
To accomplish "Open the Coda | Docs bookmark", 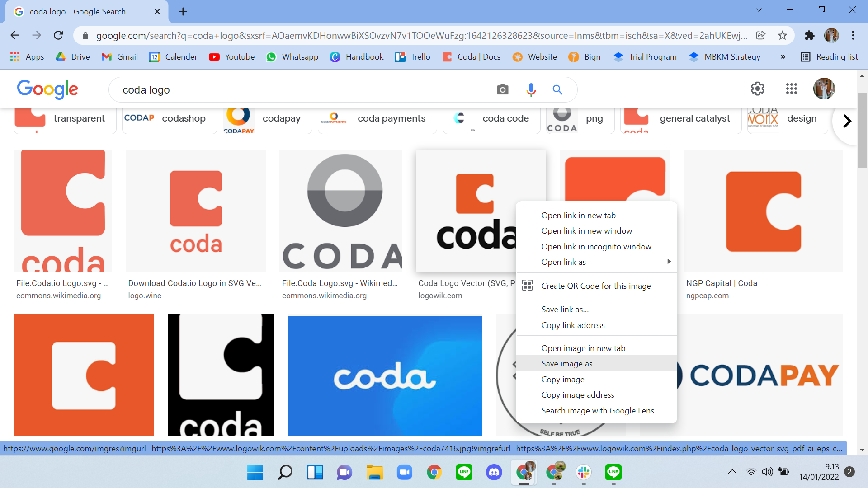I will 472,56.
